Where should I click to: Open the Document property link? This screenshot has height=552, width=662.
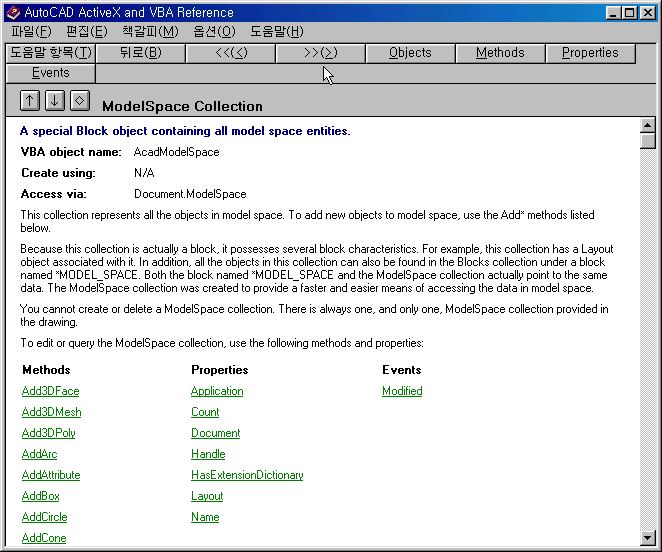click(216, 433)
